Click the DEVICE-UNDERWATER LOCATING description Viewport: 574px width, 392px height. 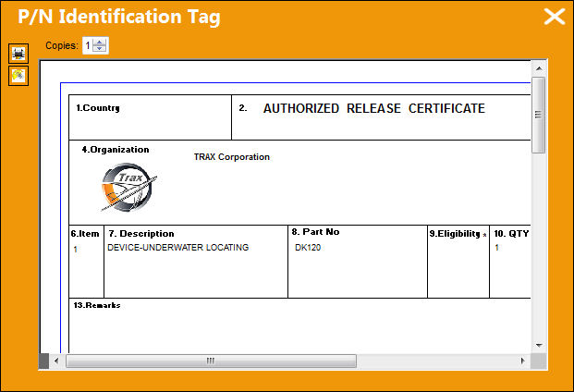177,248
